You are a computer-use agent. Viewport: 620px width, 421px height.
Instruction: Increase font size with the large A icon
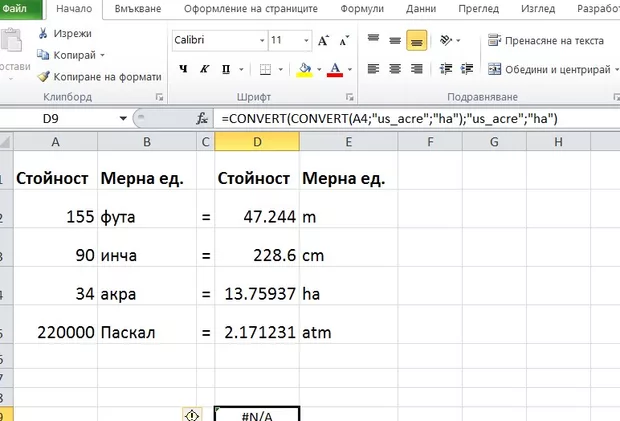point(323,40)
